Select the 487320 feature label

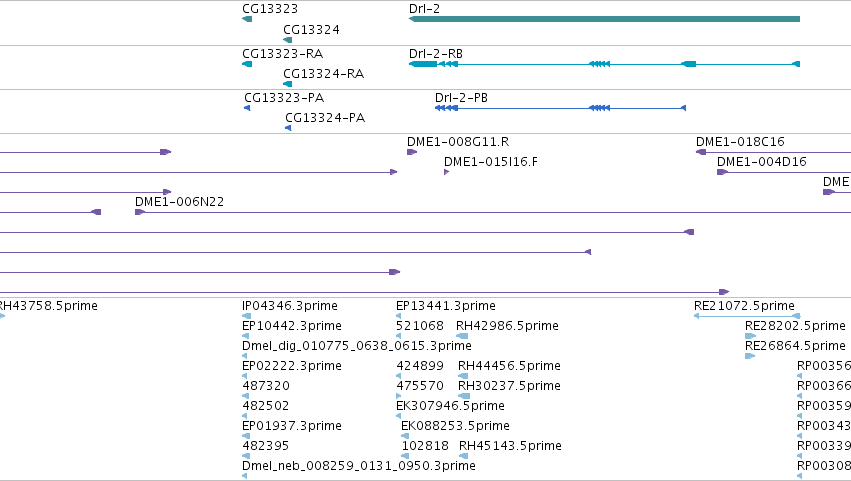tap(266, 386)
